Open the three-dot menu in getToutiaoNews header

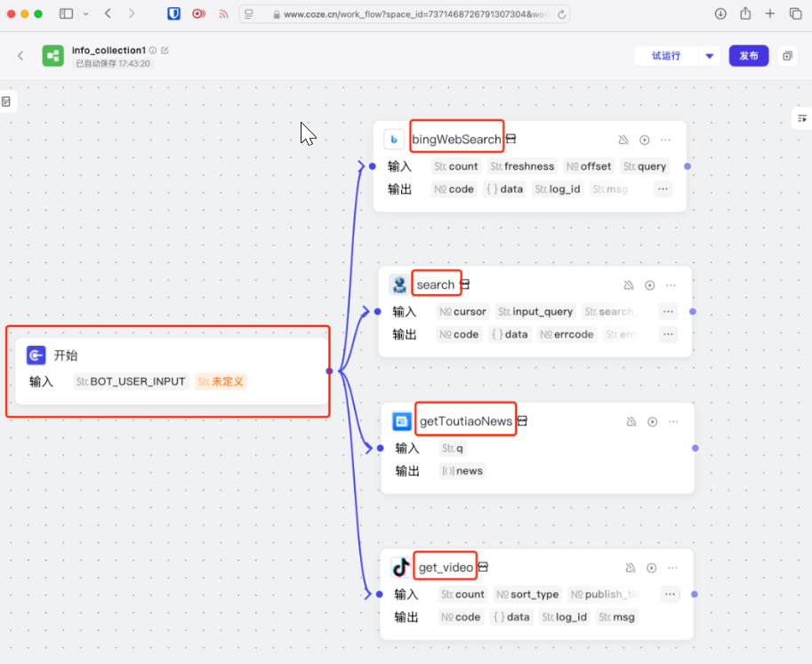pos(673,422)
